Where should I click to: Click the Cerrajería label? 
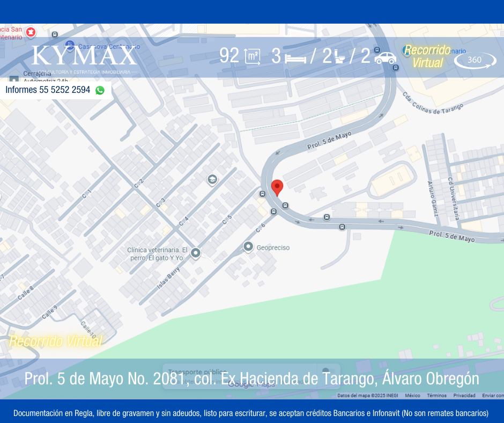point(37,74)
